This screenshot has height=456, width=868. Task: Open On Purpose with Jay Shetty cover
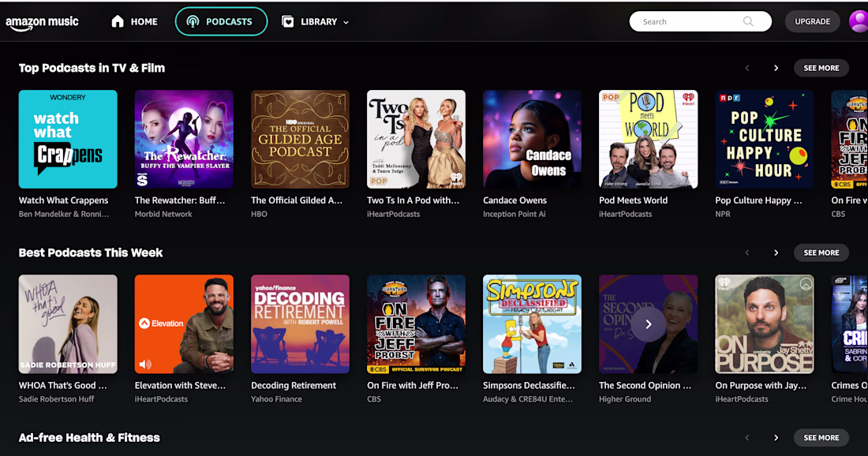[x=765, y=324]
